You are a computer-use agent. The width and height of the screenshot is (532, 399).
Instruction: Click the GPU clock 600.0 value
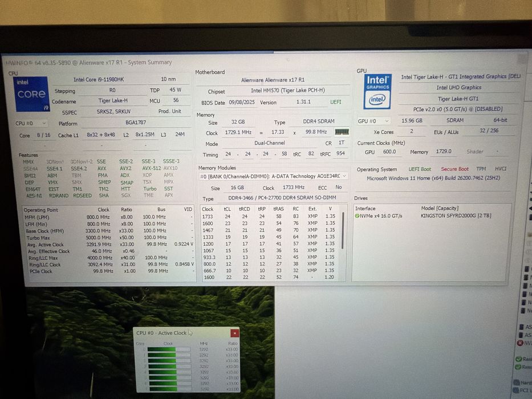click(389, 152)
